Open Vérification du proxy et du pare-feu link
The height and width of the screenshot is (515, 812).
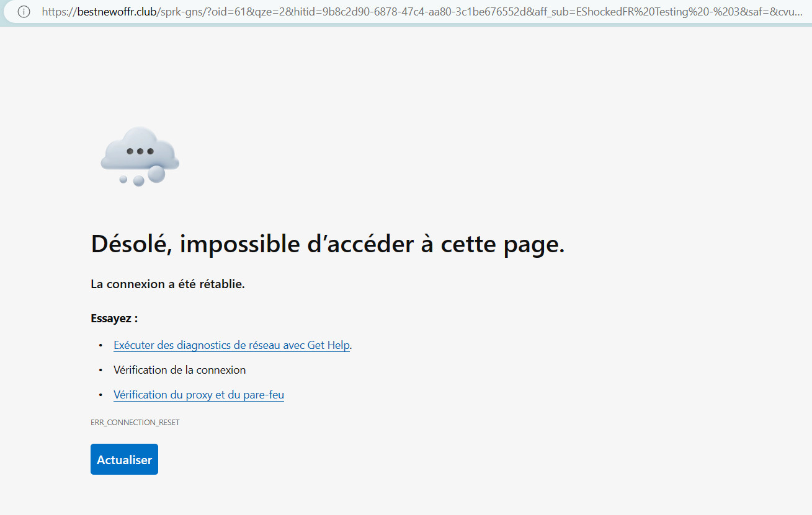point(199,395)
